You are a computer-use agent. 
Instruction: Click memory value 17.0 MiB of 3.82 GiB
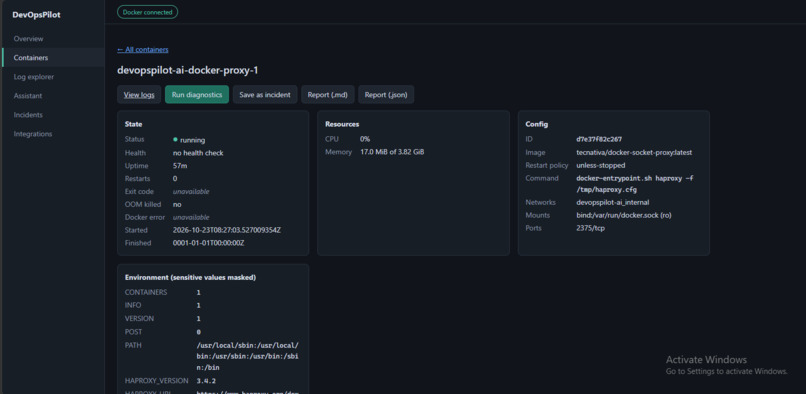coord(392,152)
